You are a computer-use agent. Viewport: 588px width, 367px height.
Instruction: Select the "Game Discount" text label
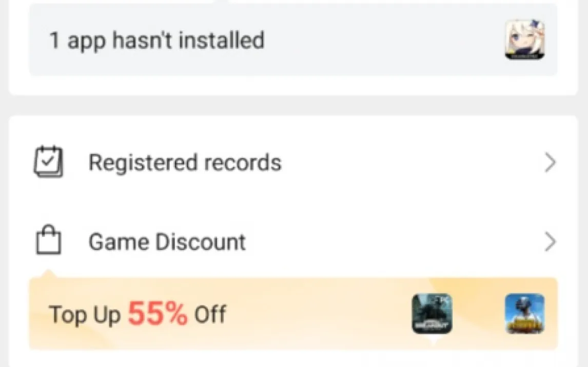tap(167, 242)
